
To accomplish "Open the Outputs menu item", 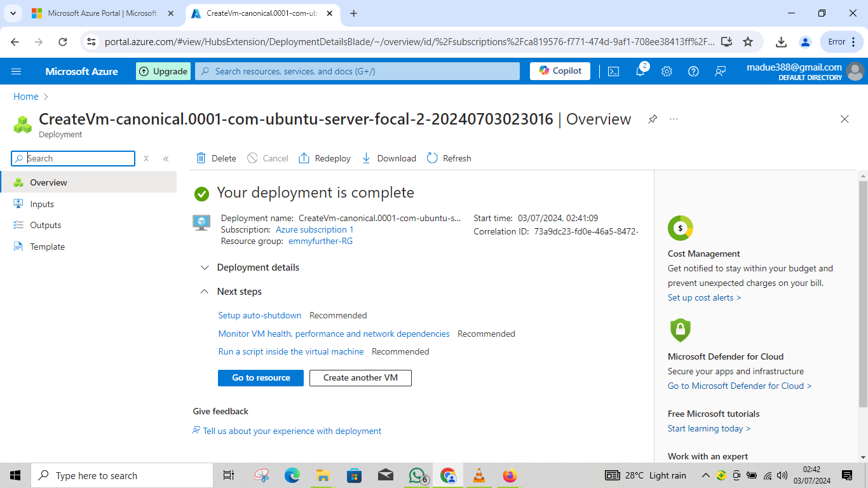I will coord(88,225).
